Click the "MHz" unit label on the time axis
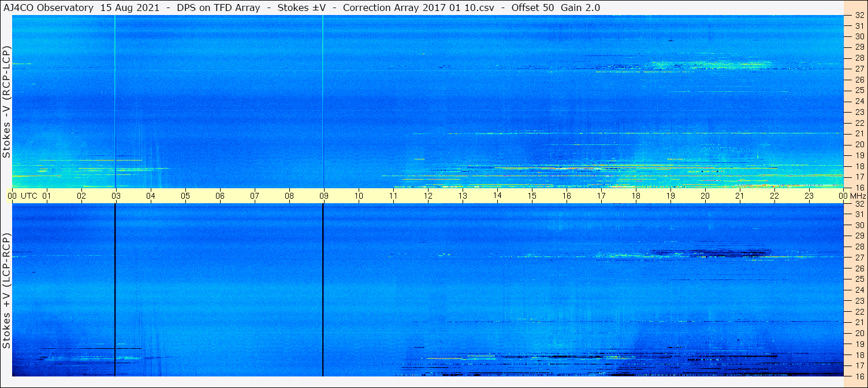This screenshot has width=868, height=388. tap(858, 196)
